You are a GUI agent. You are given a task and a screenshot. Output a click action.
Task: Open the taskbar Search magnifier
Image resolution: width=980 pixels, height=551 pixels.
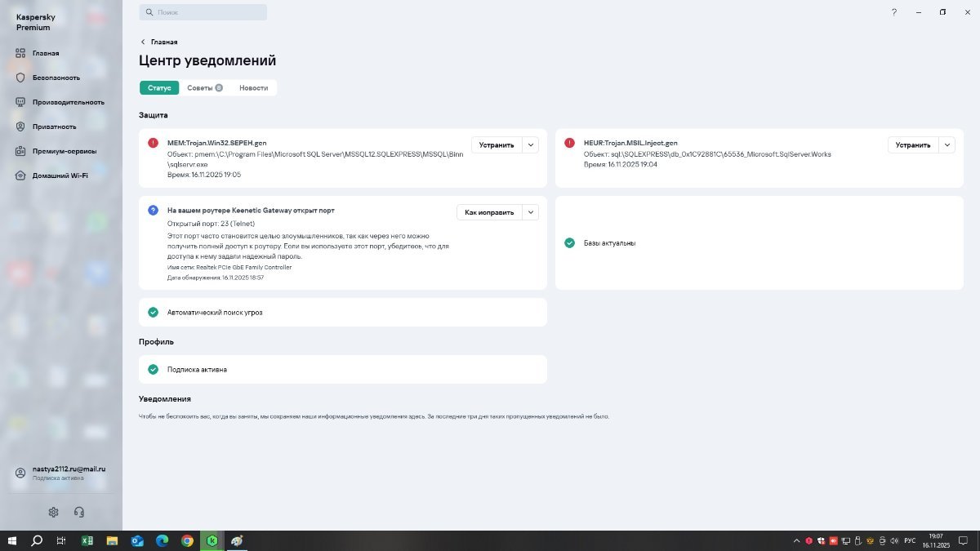click(x=37, y=540)
